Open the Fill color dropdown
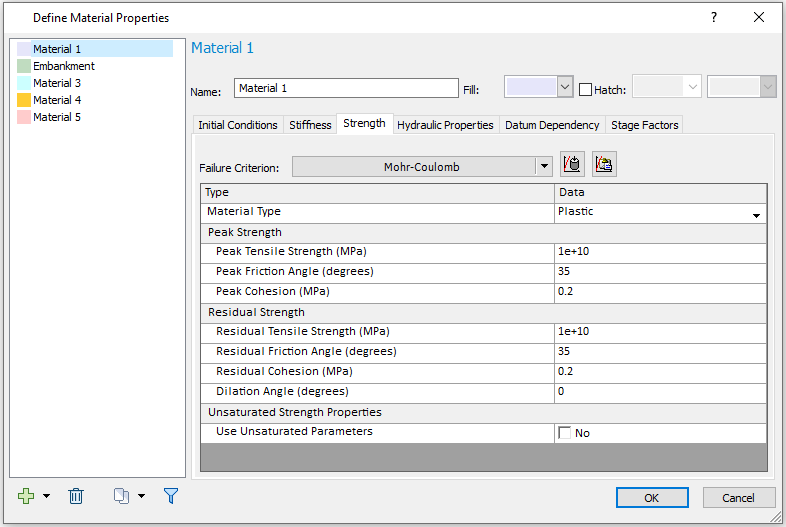The image size is (786, 527). point(565,87)
